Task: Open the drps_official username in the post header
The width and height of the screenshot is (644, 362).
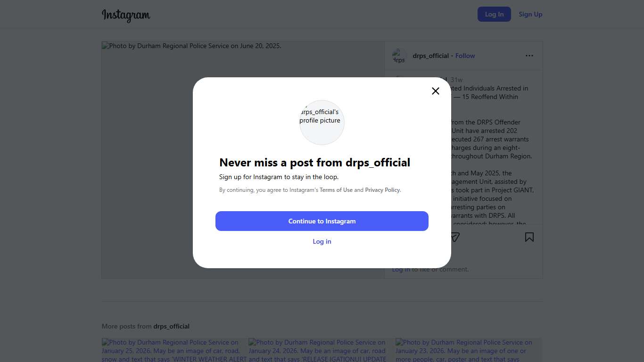Action: pos(430,56)
